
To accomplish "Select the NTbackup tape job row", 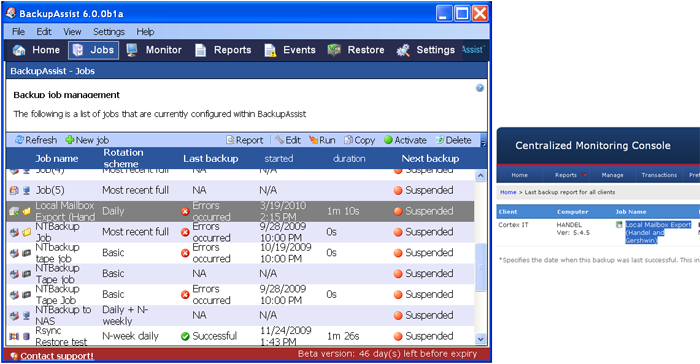I will pos(241,253).
